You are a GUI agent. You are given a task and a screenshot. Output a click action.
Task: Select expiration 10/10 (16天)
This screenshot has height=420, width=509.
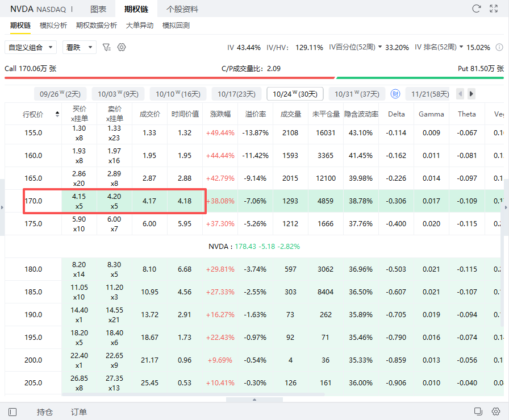click(178, 94)
